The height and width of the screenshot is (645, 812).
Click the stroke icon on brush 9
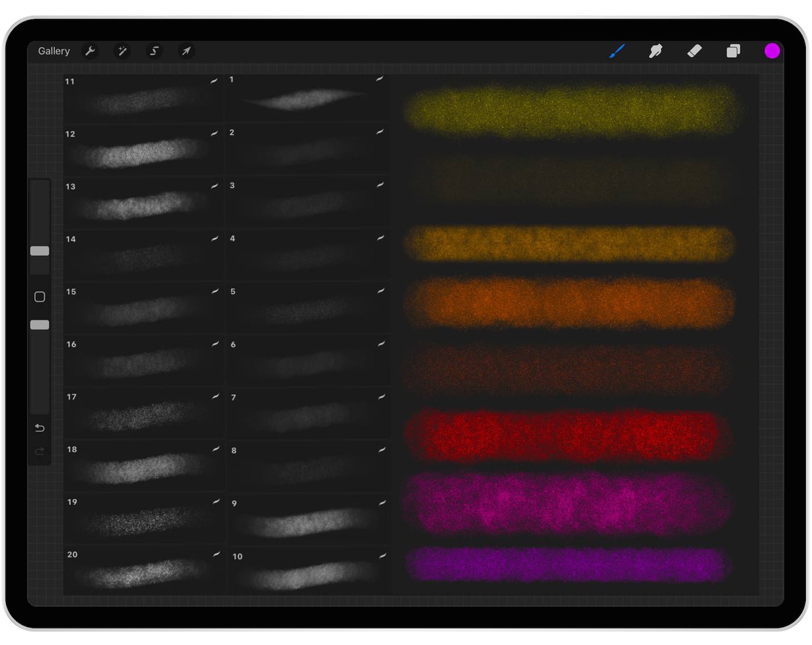[382, 503]
